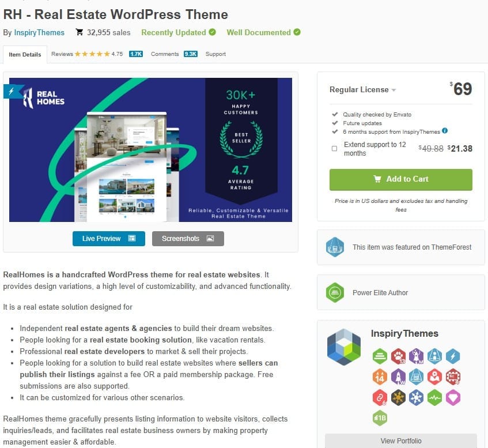The width and height of the screenshot is (488, 448).
Task: Click the pink diamond badge
Action: [453, 397]
